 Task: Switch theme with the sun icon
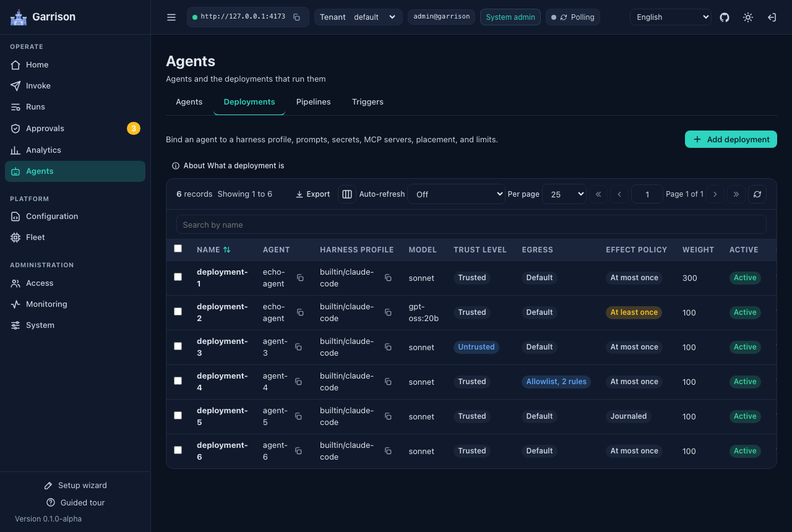(748, 17)
